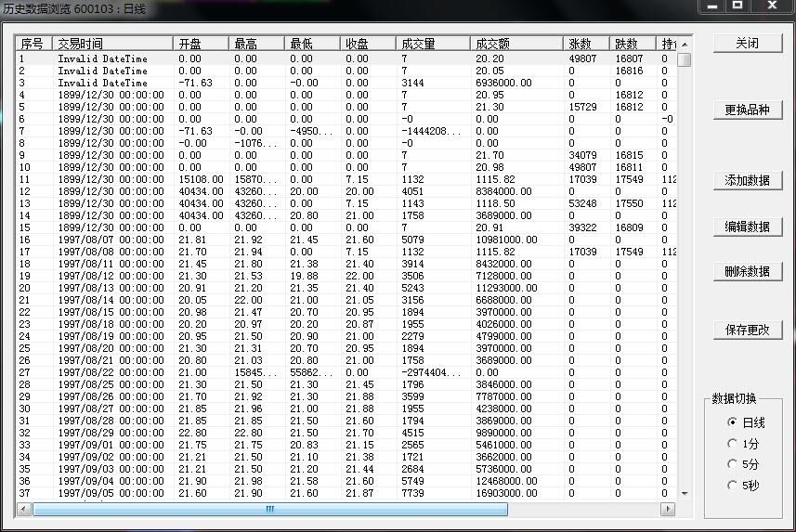Maximize the 历史数据浏览 window
This screenshot has height=532, width=796.
pyautogui.click(x=737, y=6)
